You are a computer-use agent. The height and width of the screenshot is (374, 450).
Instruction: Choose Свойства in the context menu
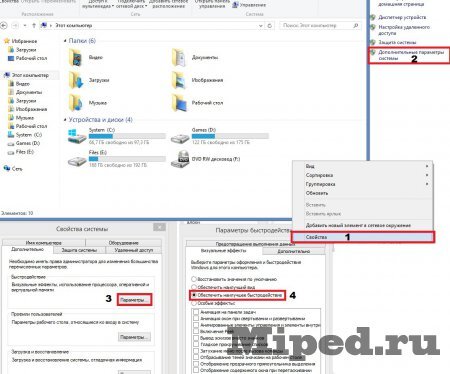[363, 237]
